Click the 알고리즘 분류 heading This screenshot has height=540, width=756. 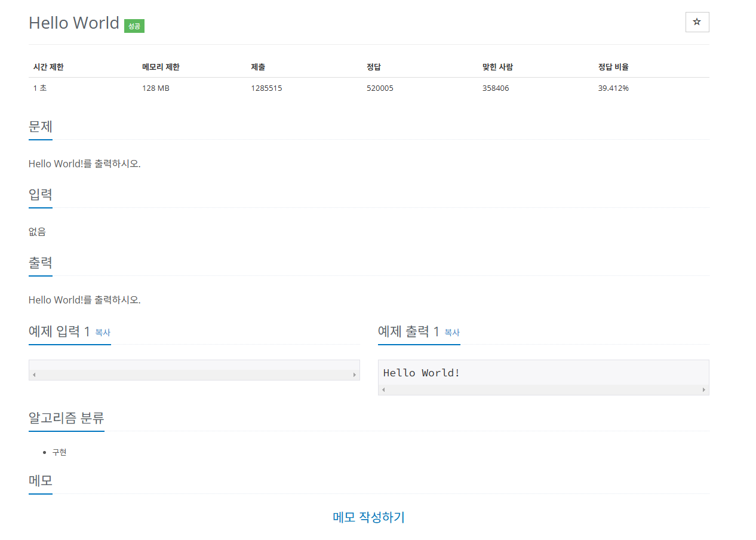point(66,418)
